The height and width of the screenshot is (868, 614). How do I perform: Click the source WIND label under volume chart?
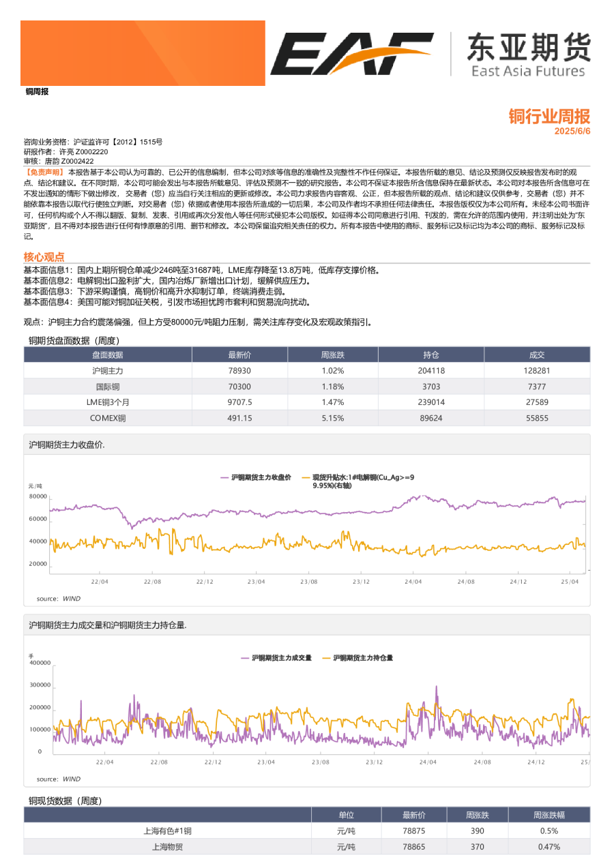pyautogui.click(x=59, y=778)
